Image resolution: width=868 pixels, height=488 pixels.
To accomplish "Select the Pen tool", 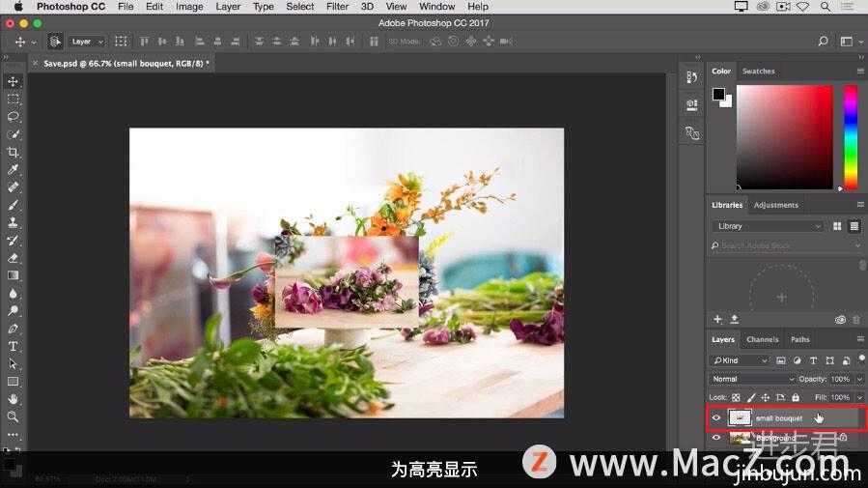I will point(13,329).
